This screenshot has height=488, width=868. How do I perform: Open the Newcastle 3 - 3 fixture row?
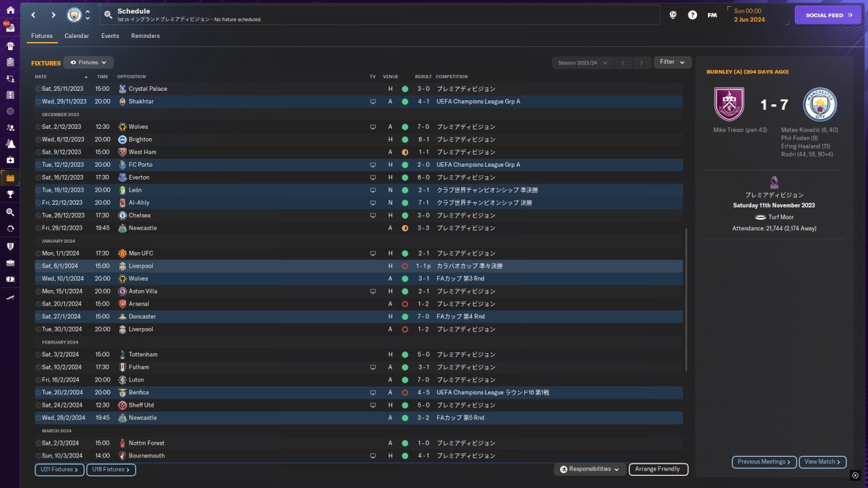tap(359, 228)
